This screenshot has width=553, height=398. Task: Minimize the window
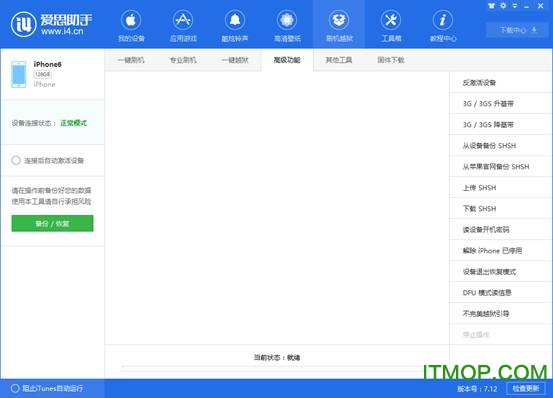pyautogui.click(x=527, y=6)
